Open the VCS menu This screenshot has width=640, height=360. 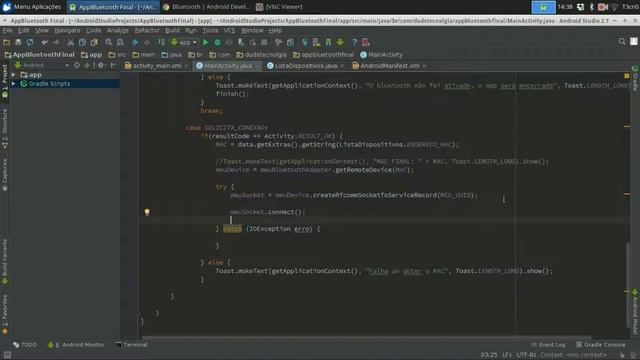[x=229, y=30]
